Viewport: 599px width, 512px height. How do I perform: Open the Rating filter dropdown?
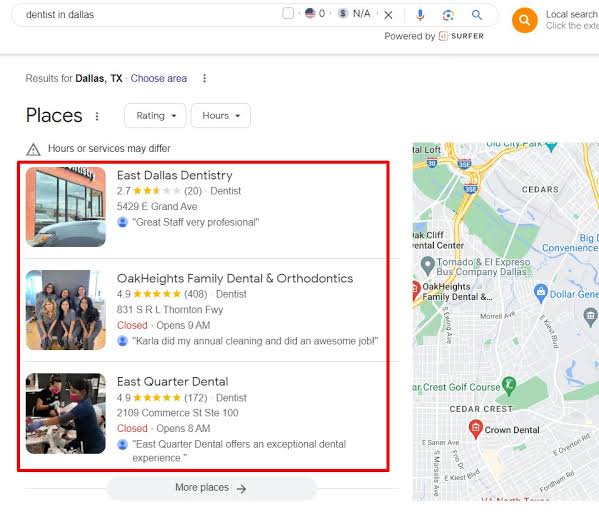pyautogui.click(x=155, y=115)
